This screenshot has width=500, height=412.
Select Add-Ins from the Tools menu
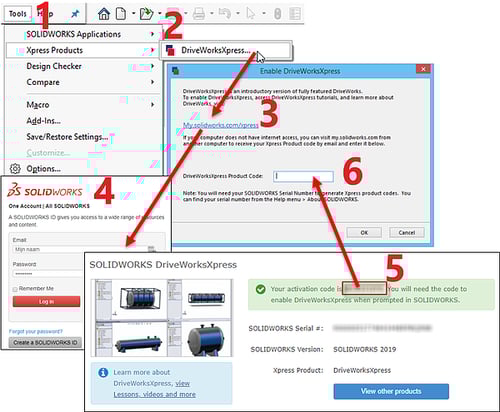pyautogui.click(x=44, y=121)
